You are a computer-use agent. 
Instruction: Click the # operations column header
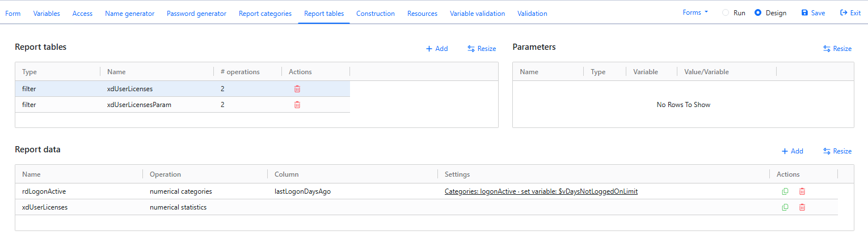[248, 72]
